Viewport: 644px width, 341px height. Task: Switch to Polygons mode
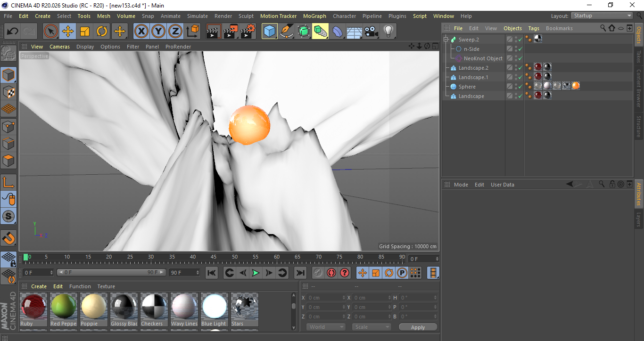tap(8, 160)
